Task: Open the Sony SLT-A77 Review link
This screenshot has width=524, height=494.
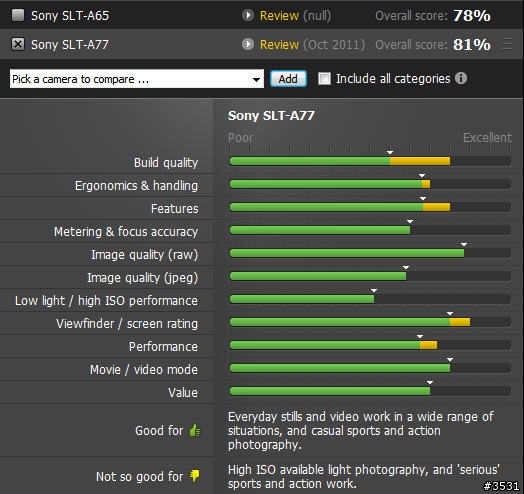Action: pos(279,45)
